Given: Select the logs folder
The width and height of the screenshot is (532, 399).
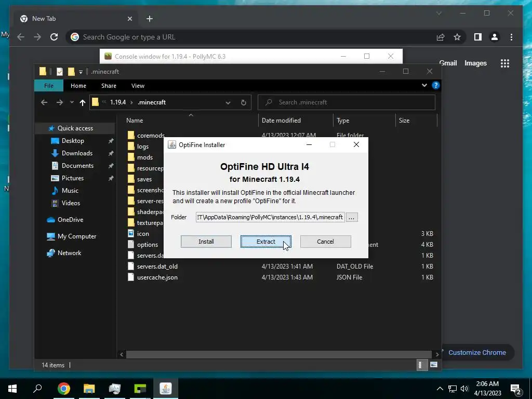Looking at the screenshot, I should tap(143, 147).
